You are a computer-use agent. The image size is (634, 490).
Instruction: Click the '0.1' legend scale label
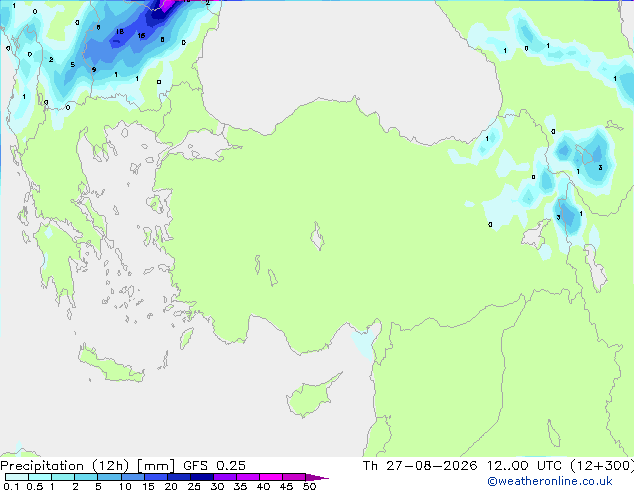click(x=11, y=486)
